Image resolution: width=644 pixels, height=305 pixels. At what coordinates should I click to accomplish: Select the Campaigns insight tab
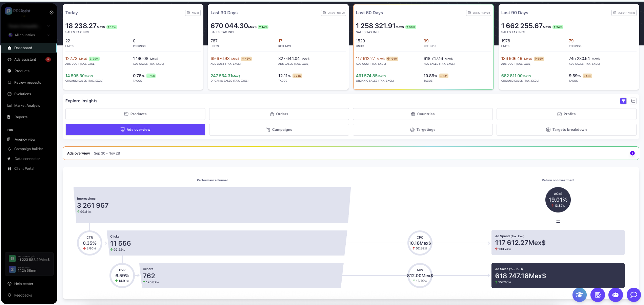279,130
